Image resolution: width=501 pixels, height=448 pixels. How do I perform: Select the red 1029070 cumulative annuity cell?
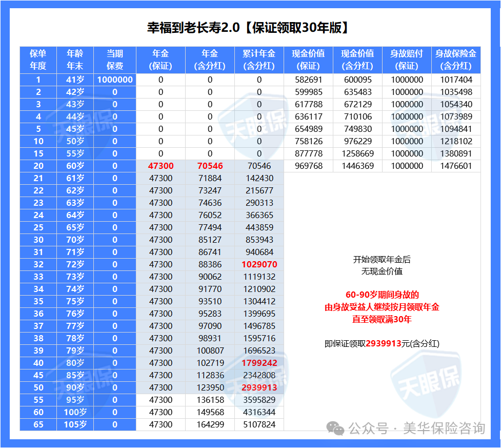pos(259,264)
